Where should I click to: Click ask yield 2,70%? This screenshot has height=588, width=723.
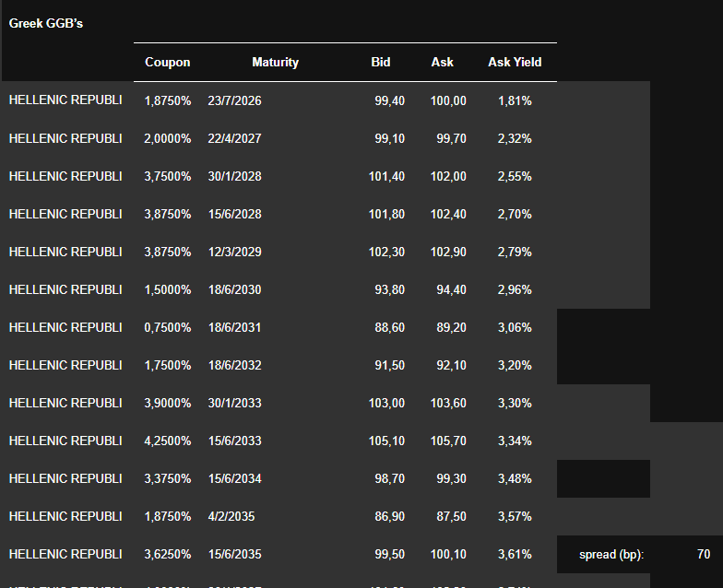point(515,214)
